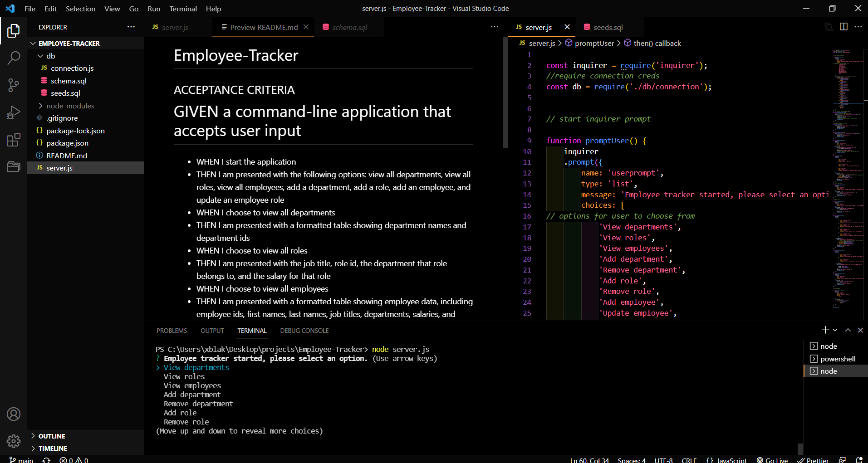The image size is (868, 463).
Task: Switch to the PROBLEMS panel tab
Action: coord(172,331)
